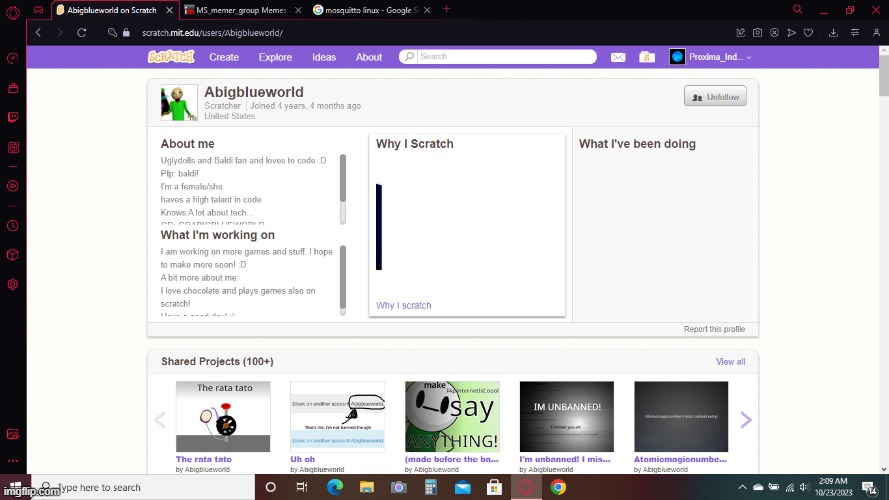
Task: Open My Stuff folder icon
Action: (x=647, y=57)
